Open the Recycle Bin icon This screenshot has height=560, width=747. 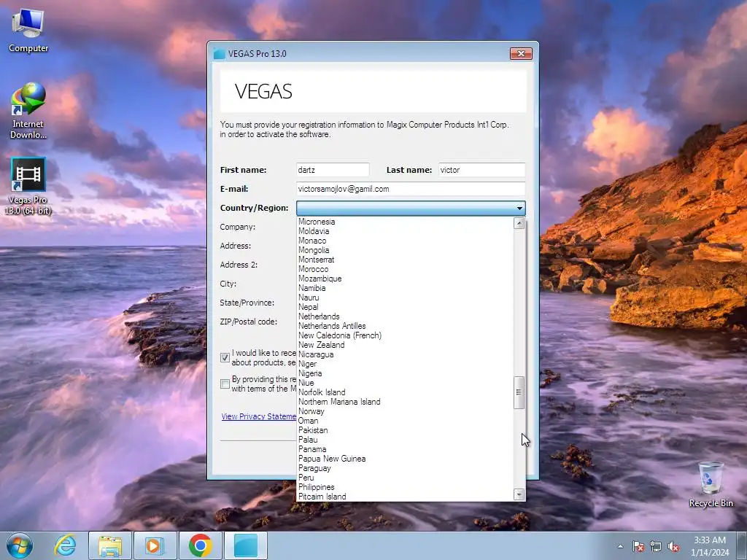pyautogui.click(x=711, y=484)
